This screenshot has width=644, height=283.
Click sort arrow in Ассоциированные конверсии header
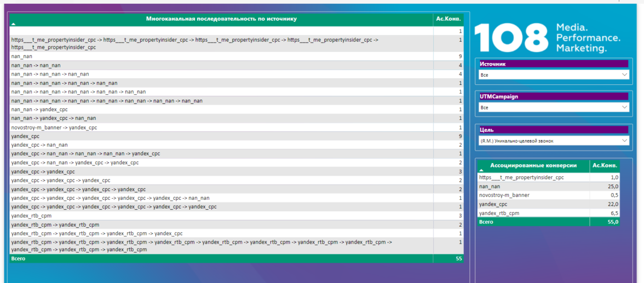click(481, 171)
